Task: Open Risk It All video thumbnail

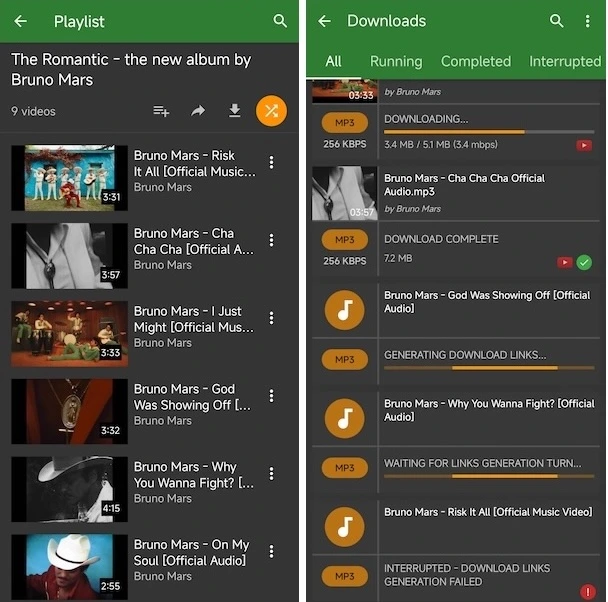Action: pyautogui.click(x=69, y=178)
